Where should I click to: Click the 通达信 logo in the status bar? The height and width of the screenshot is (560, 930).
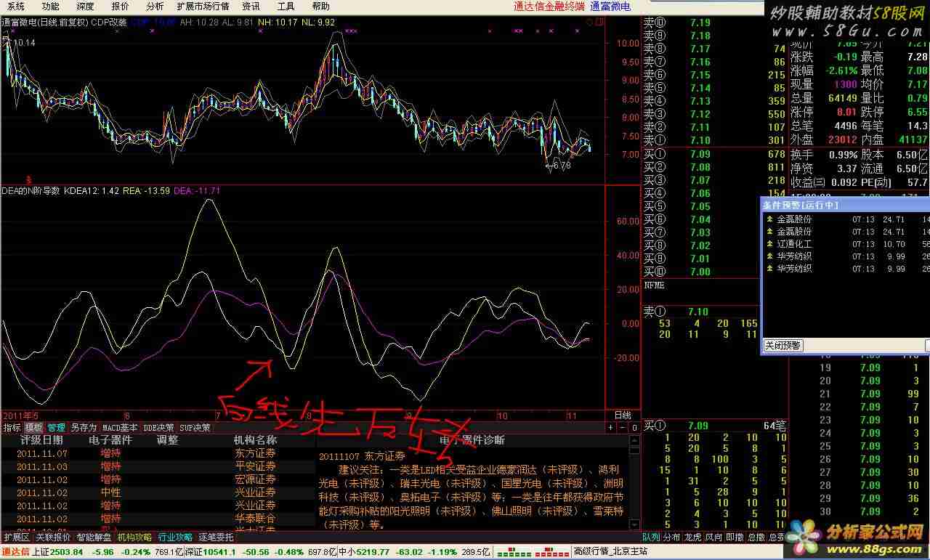click(x=15, y=552)
